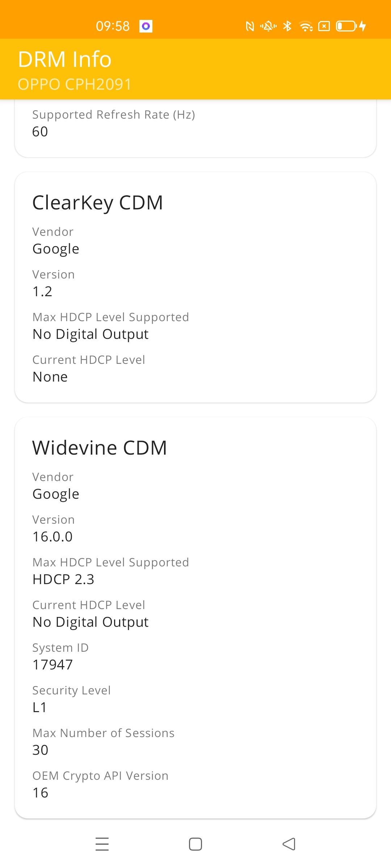This screenshot has width=391, height=868.
Task: Tap the Vendor Google entry under ClearKey
Action: tap(55, 248)
